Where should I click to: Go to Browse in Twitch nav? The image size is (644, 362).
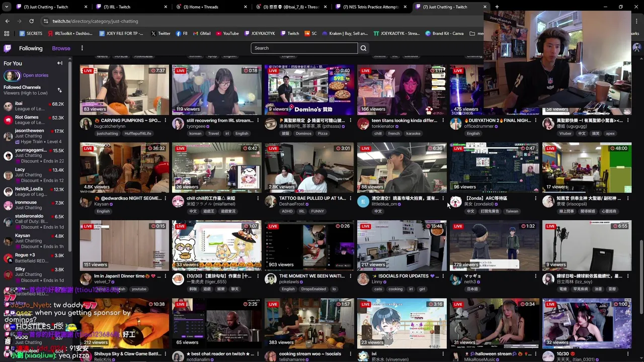61,48
